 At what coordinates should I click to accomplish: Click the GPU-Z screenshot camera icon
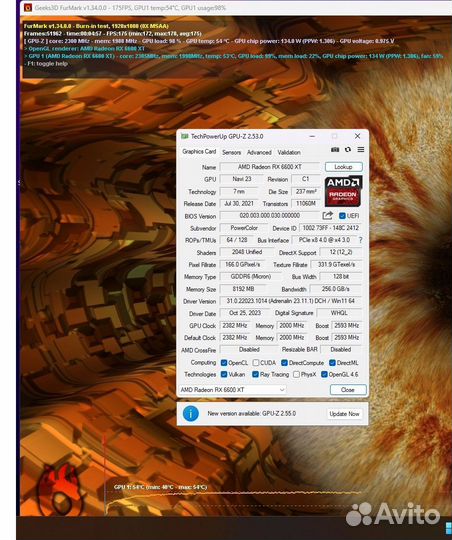(335, 150)
